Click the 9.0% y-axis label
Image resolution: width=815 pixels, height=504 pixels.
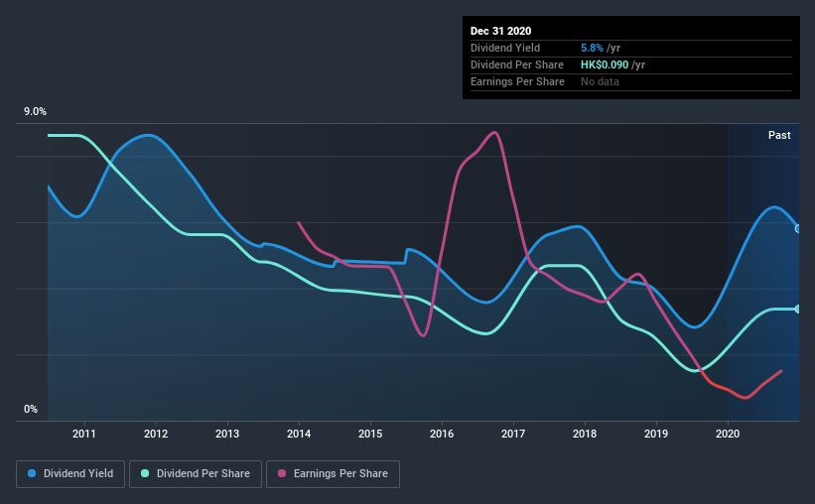[35, 112]
